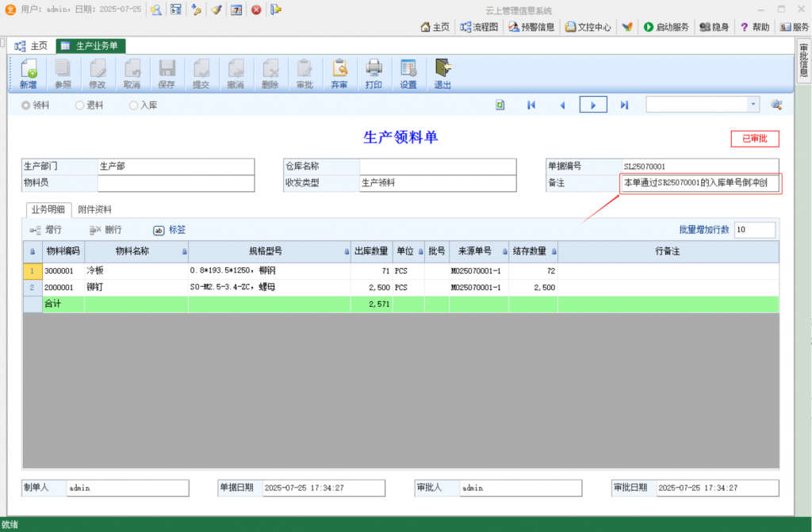Click the 标签 label button
Screen dimensions: 812x532
point(170,229)
